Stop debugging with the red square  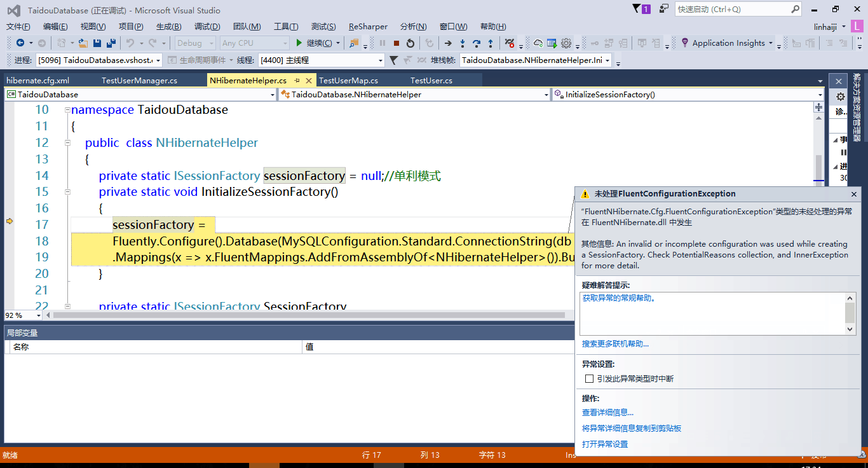click(x=397, y=43)
